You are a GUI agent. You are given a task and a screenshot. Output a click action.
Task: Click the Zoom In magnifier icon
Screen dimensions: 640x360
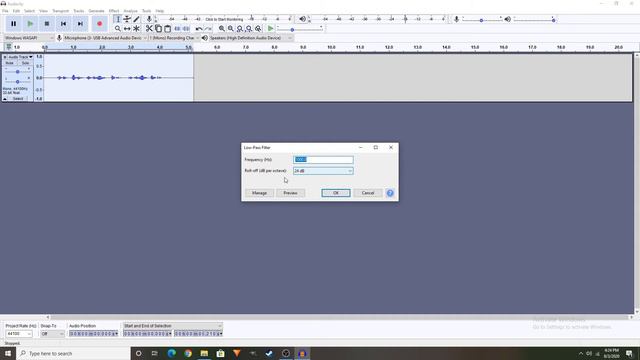point(222,29)
